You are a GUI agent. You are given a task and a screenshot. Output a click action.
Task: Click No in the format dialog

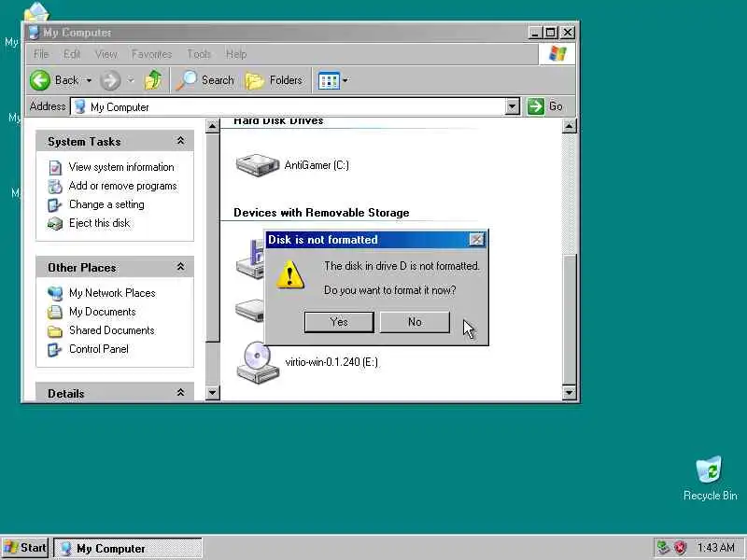pos(415,322)
